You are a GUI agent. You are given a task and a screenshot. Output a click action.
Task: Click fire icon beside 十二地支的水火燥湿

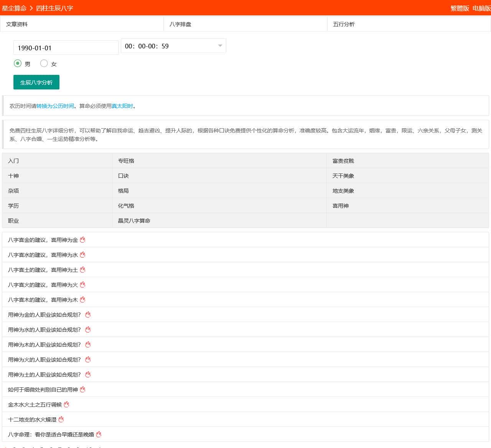click(61, 420)
